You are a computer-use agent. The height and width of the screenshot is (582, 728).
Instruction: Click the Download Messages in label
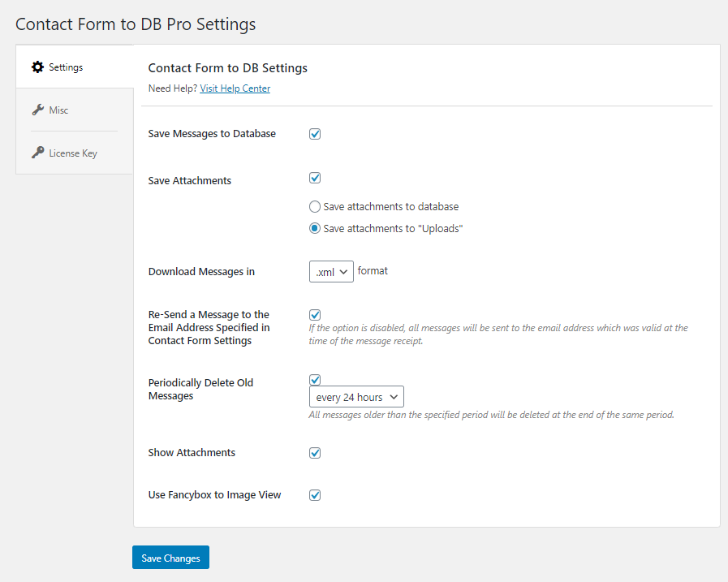coord(201,272)
